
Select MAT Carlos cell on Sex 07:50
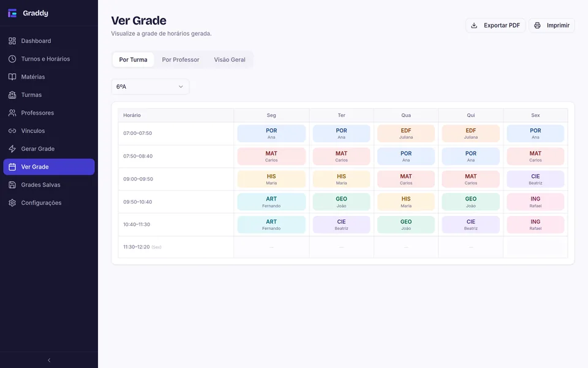click(535, 156)
